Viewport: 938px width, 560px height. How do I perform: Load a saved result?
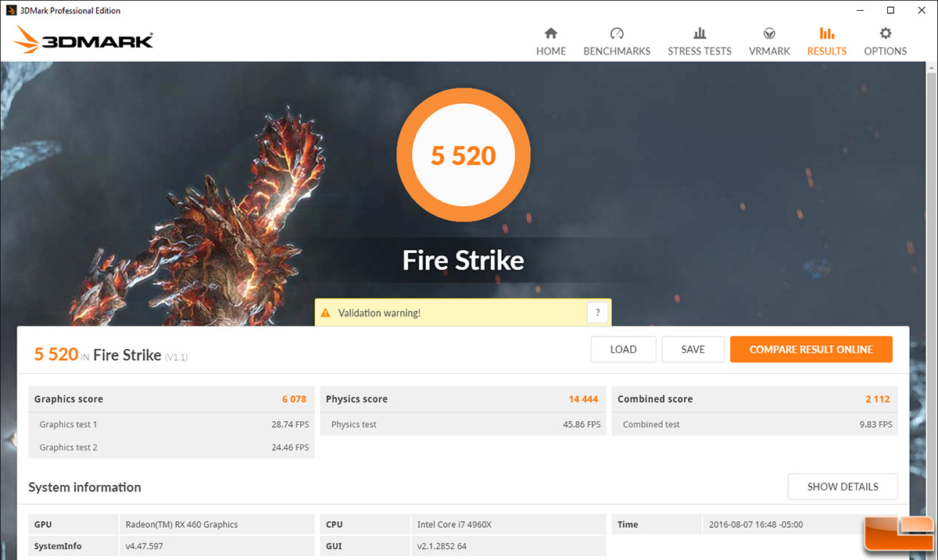(623, 349)
